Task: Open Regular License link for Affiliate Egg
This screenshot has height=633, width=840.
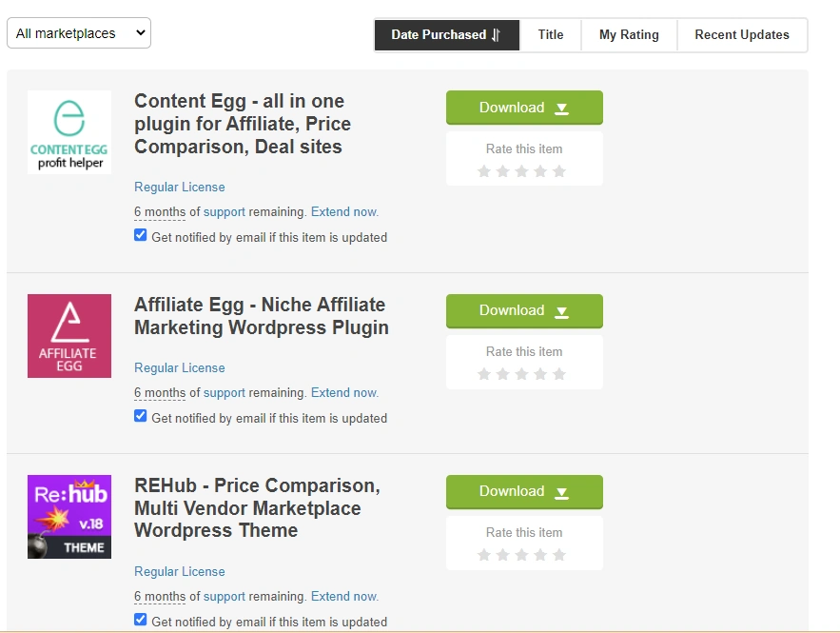Action: click(x=180, y=367)
